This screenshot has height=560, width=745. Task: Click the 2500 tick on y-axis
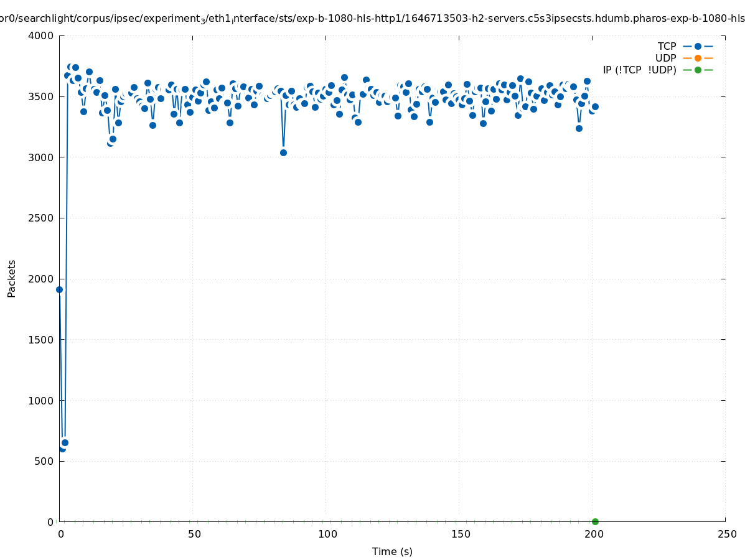pyautogui.click(x=41, y=218)
